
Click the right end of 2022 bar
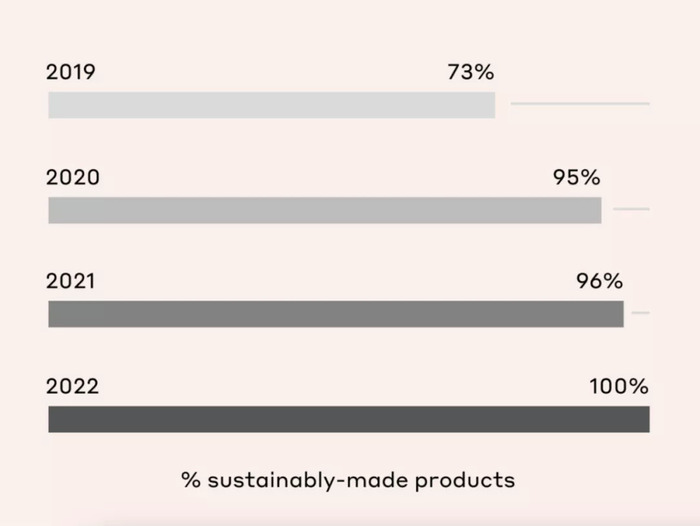pyautogui.click(x=645, y=419)
